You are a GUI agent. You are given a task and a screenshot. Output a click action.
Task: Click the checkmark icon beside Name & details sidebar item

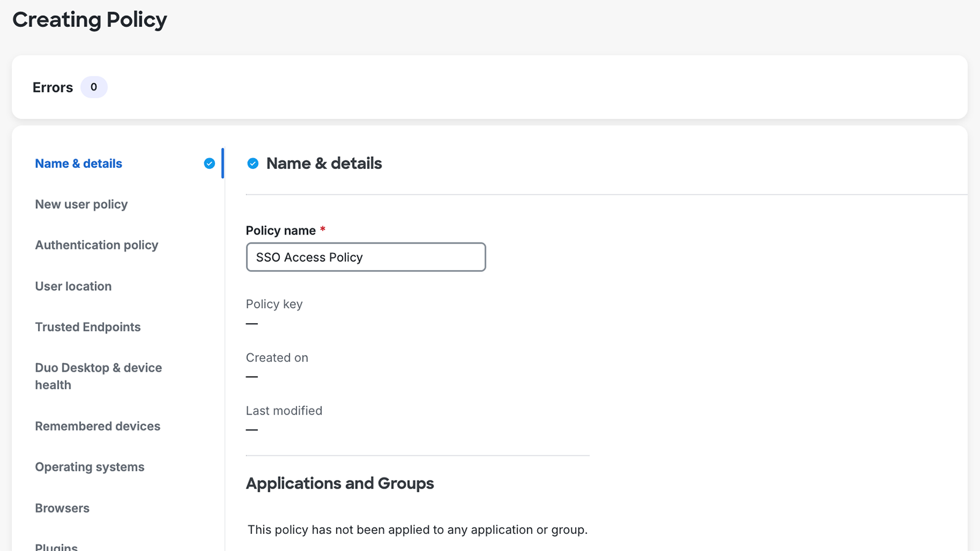click(209, 163)
